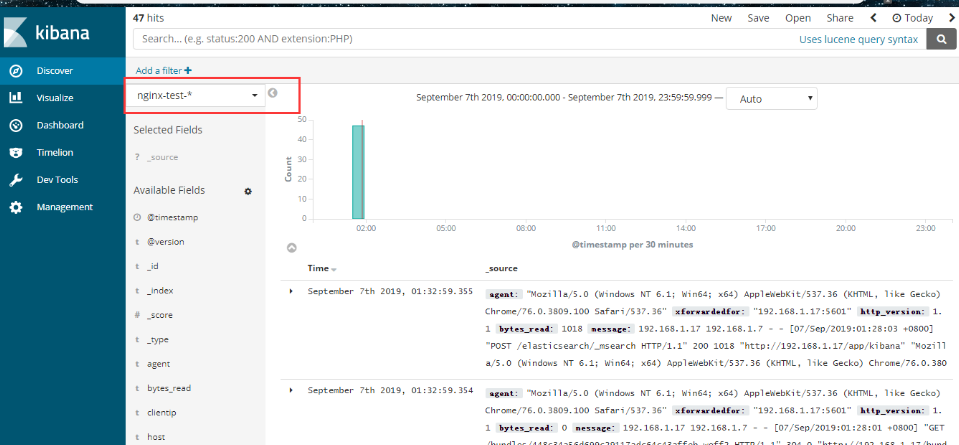959x445 pixels.
Task: Click the Time column header
Action: (318, 268)
